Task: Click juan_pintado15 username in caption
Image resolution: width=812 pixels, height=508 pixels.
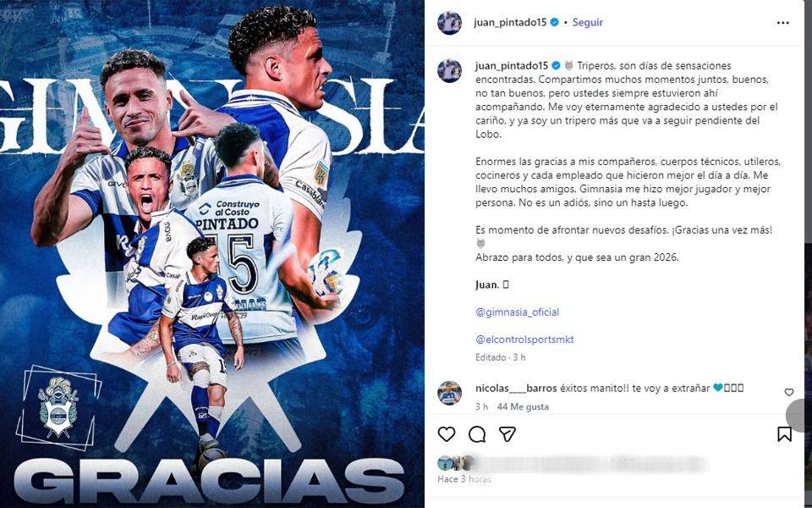Action: point(512,66)
